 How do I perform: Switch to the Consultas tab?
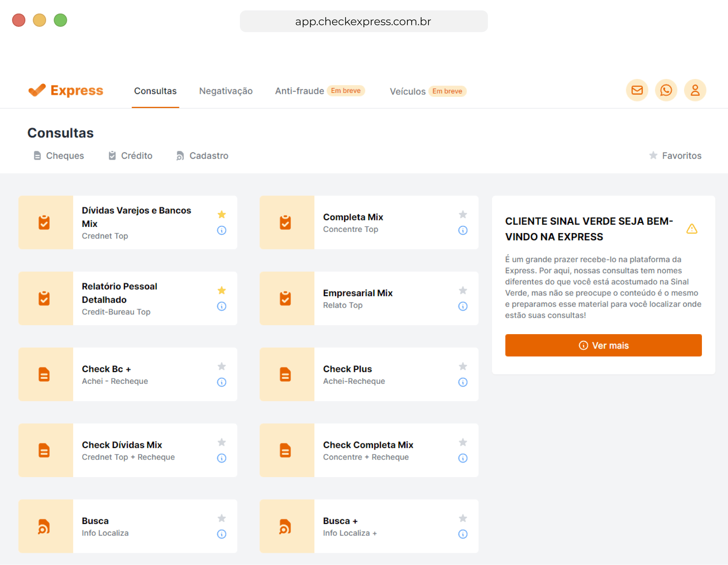pyautogui.click(x=155, y=91)
